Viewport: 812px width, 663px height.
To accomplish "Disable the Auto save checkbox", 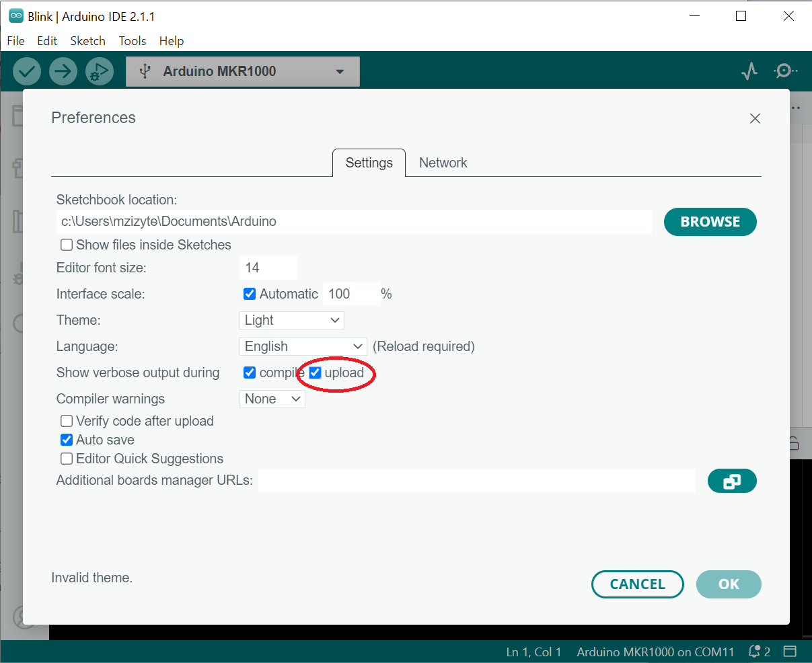I will [67, 440].
